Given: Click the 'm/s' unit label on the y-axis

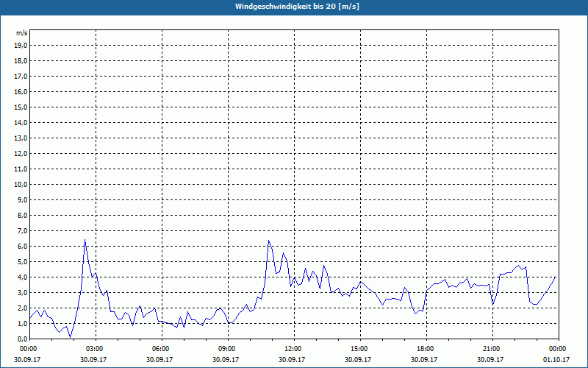Looking at the screenshot, I should click(22, 33).
